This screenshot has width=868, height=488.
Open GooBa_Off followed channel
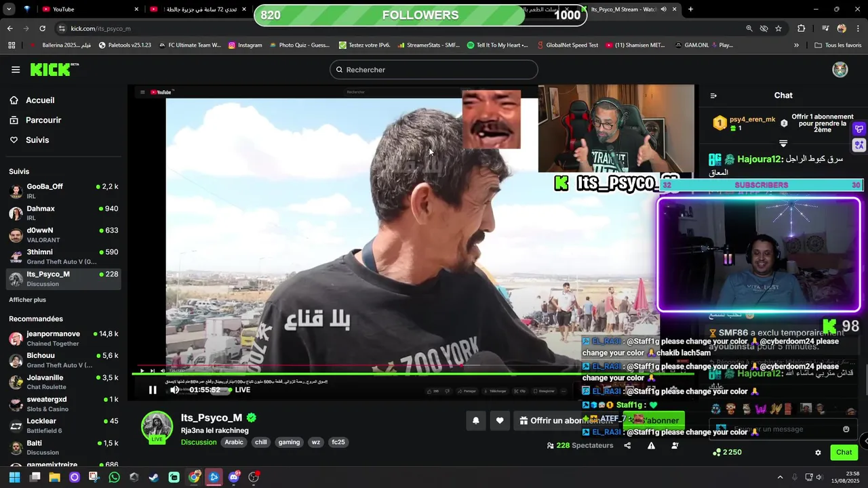point(64,190)
